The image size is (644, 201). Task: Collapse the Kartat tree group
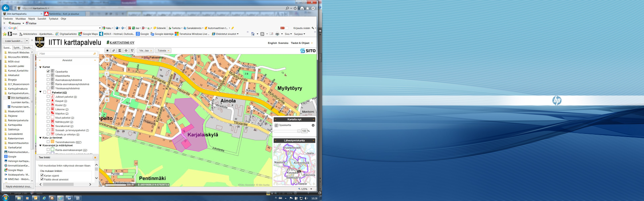click(x=40, y=67)
